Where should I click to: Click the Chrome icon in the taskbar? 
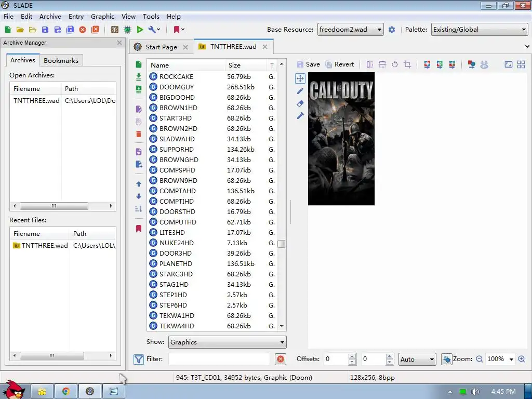(x=66, y=391)
